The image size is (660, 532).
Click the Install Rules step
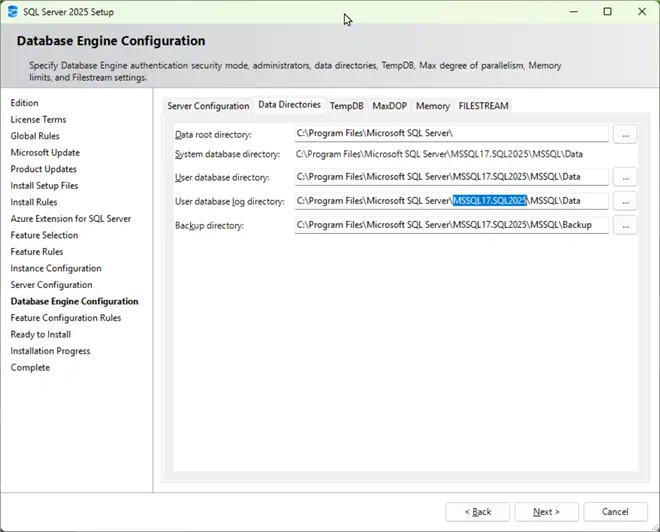click(x=34, y=202)
